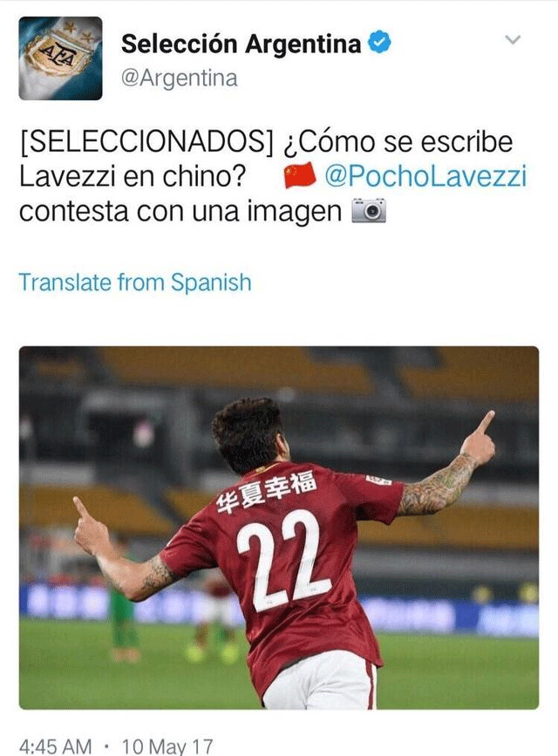Click Translate from Spanish
The width and height of the screenshot is (558, 756).
click(x=135, y=282)
